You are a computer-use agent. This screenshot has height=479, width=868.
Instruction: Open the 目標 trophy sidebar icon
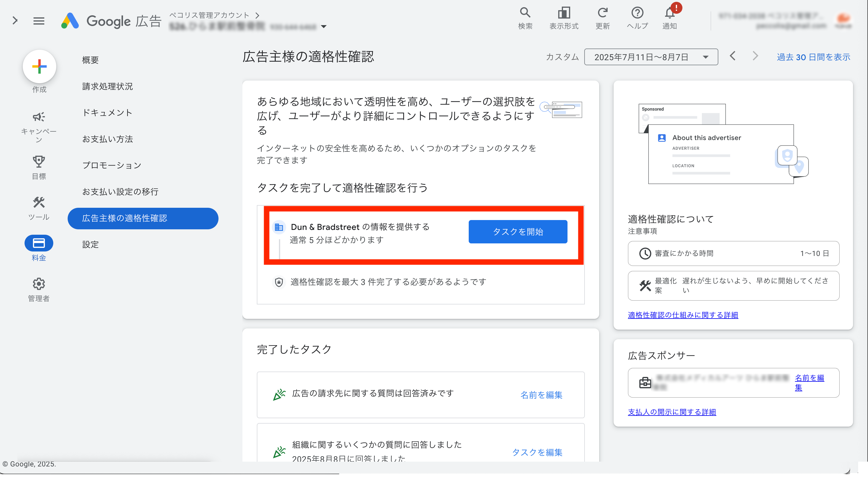(39, 162)
